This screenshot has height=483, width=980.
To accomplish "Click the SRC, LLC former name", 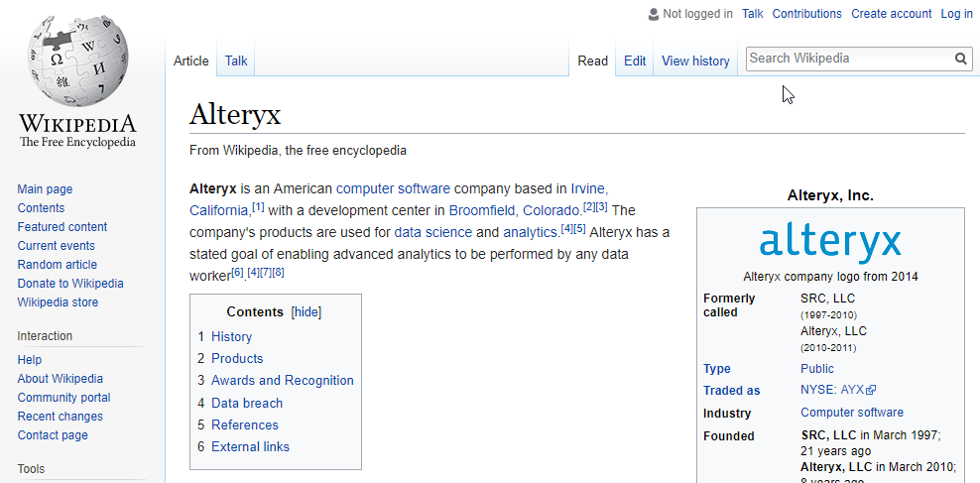I will tap(827, 299).
